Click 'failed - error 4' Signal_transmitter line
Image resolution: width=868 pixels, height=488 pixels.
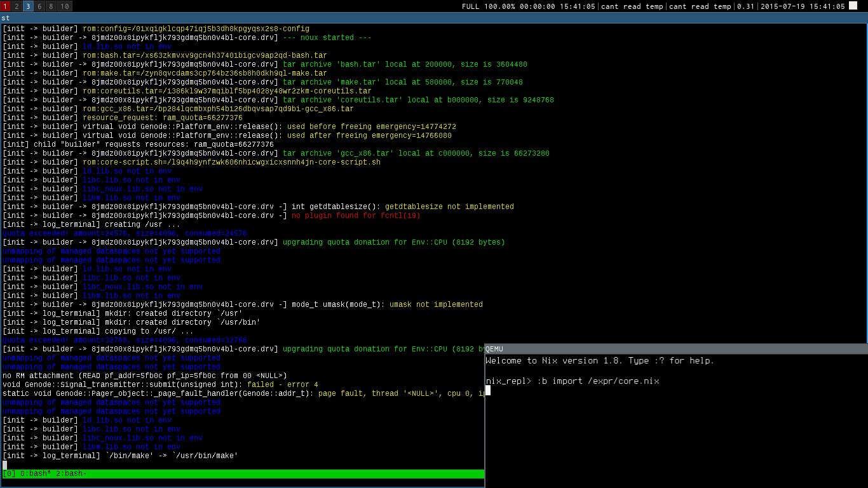tap(160, 384)
